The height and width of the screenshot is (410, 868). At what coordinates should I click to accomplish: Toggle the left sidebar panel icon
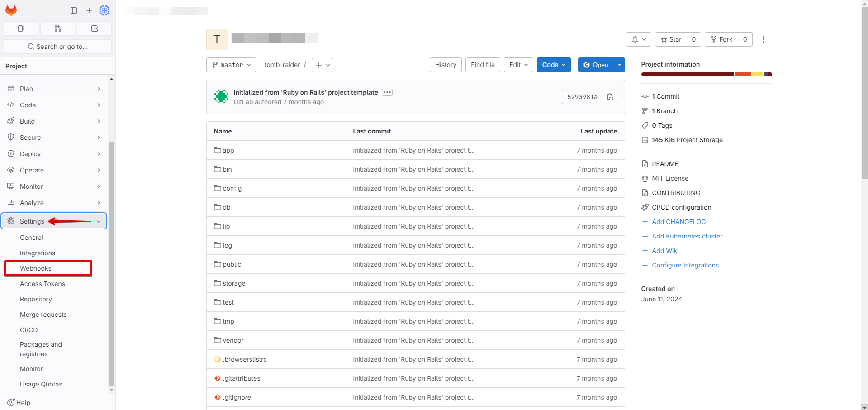(x=74, y=10)
